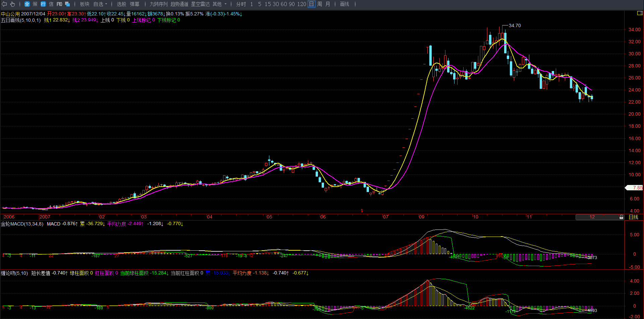Select the 120-minute period
644x319 pixels.
pos(302,4)
